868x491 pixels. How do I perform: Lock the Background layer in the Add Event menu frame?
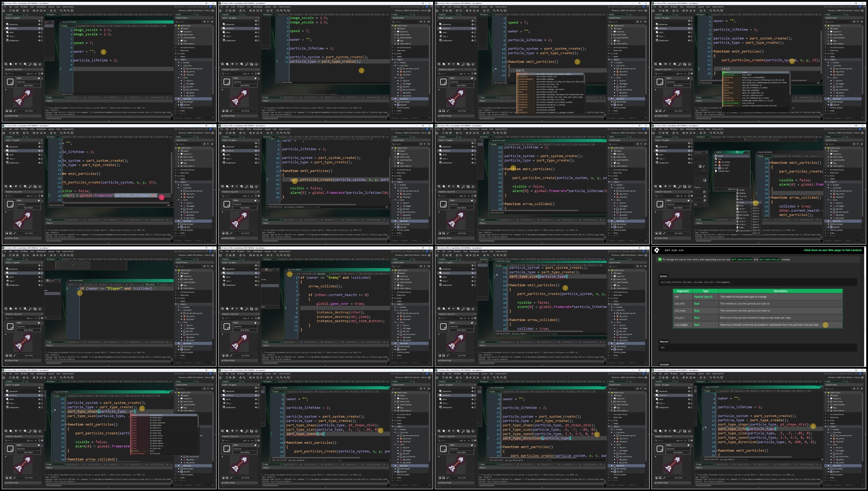pos(692,163)
